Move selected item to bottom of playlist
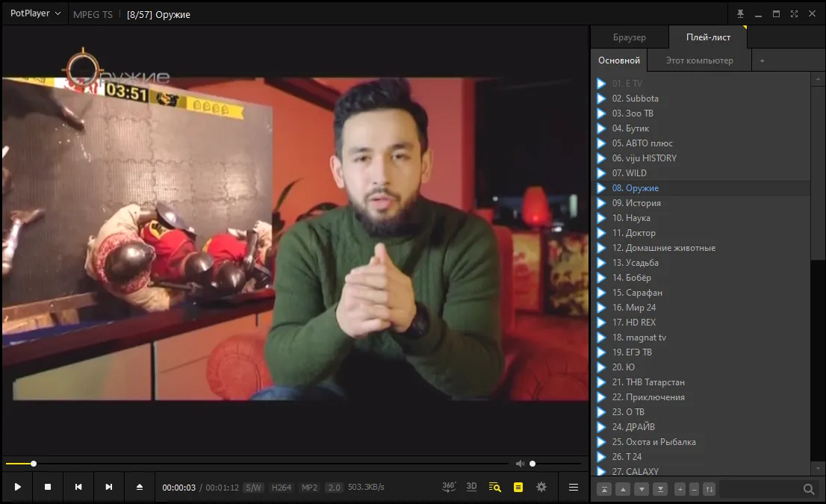 point(660,489)
